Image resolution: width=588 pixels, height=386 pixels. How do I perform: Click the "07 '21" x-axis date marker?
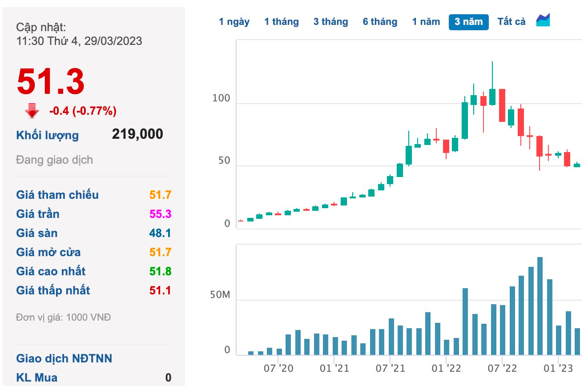390,368
